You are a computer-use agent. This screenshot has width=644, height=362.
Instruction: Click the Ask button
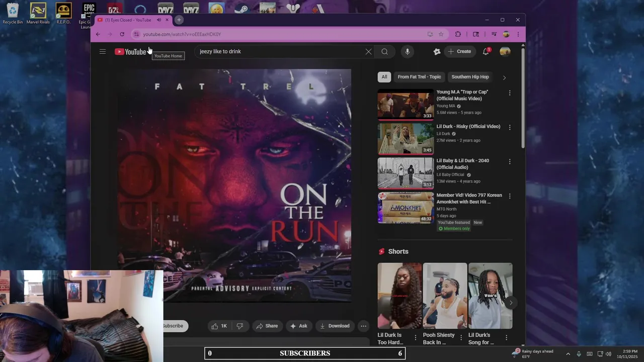(x=298, y=326)
